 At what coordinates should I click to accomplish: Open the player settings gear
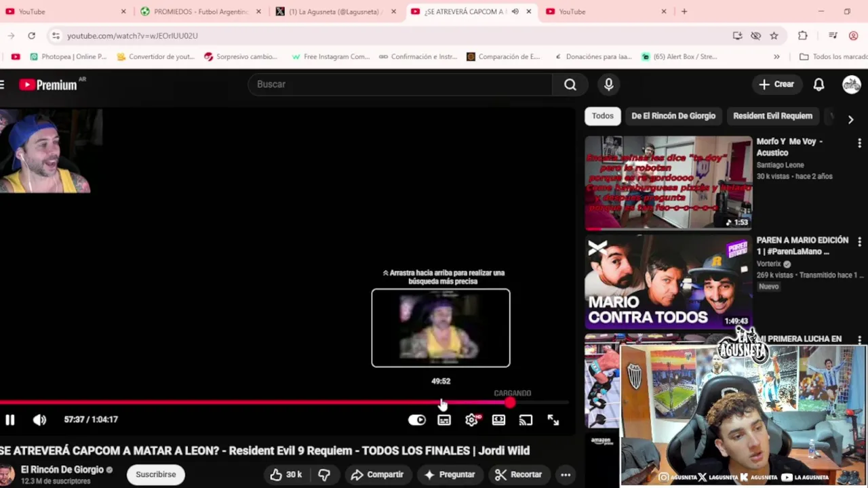tap(471, 420)
